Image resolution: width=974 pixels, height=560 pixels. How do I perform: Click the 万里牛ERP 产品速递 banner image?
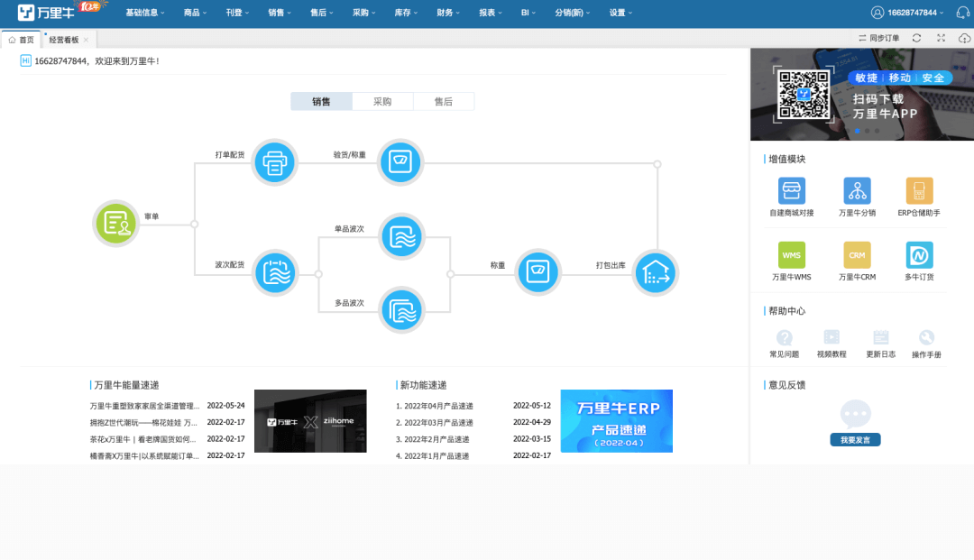(x=617, y=421)
